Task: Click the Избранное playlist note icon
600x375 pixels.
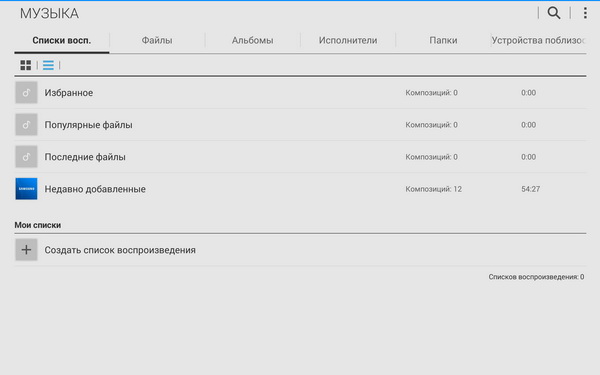Action: 26,93
